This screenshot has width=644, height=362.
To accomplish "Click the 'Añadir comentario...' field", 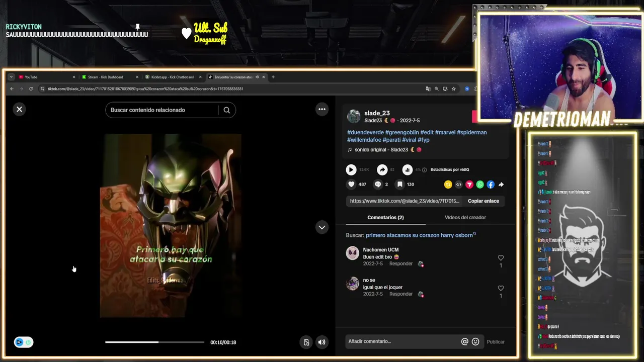I will (403, 341).
